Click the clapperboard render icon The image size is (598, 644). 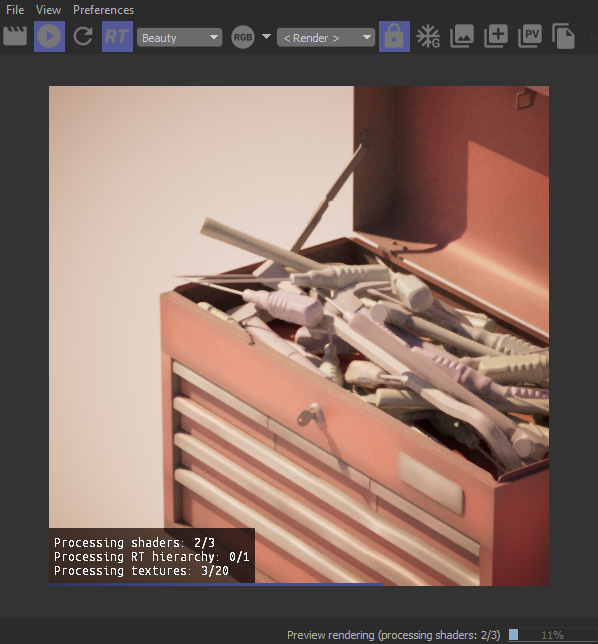(15, 36)
